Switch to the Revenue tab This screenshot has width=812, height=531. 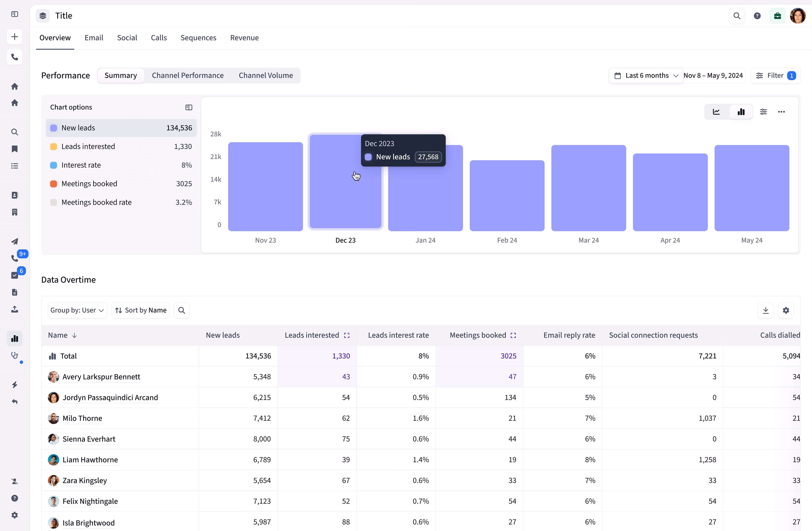(x=245, y=38)
